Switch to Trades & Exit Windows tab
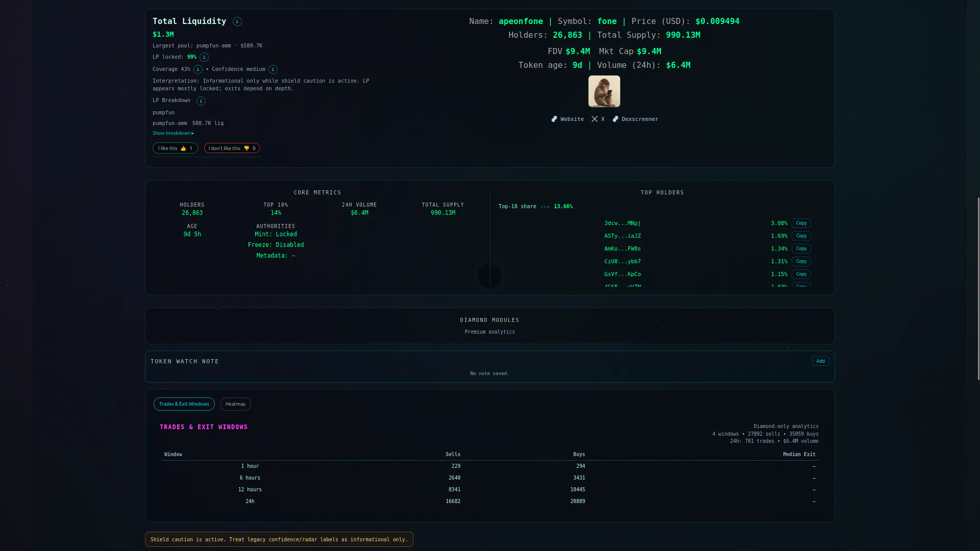Viewport: 980px width, 551px height. pos(184,404)
